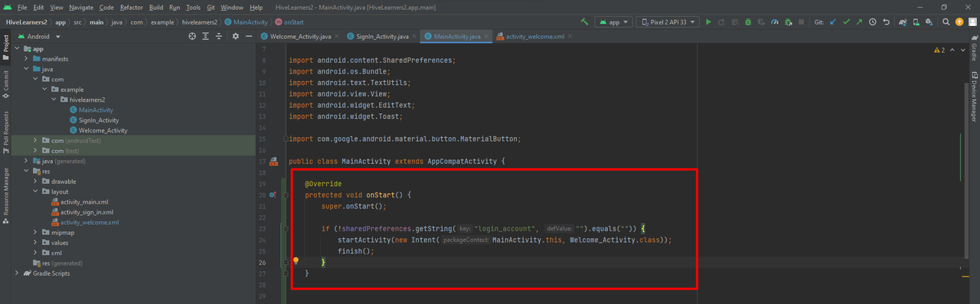Open the Android project view dropdown
The width and height of the screenshot is (980, 304).
(x=38, y=36)
